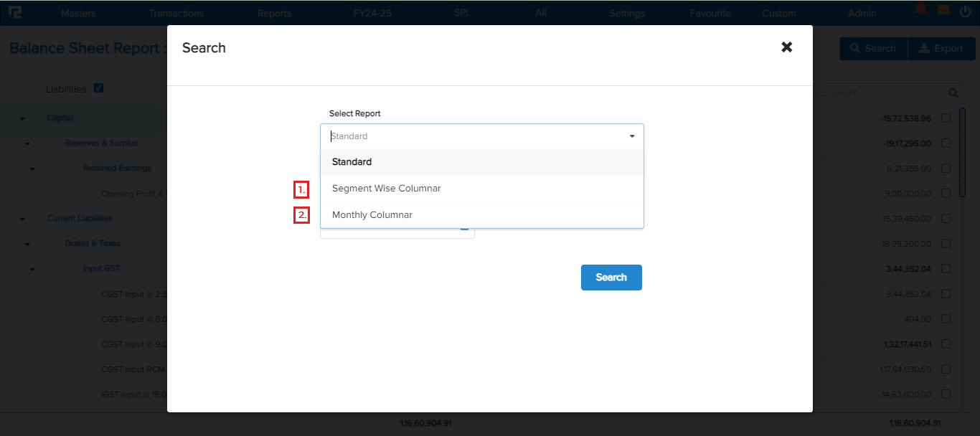
Task: Uncheck the Liabilities checkbox
Action: [99, 88]
